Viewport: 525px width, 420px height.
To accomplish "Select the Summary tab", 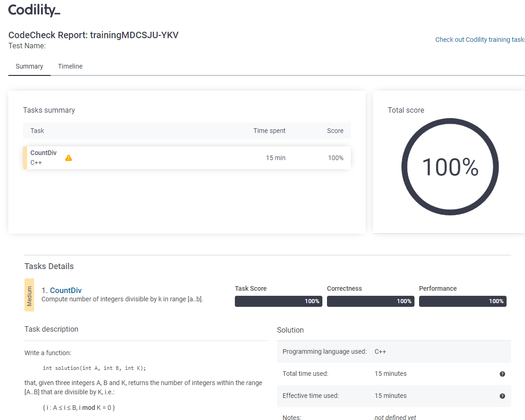I will 29,66.
